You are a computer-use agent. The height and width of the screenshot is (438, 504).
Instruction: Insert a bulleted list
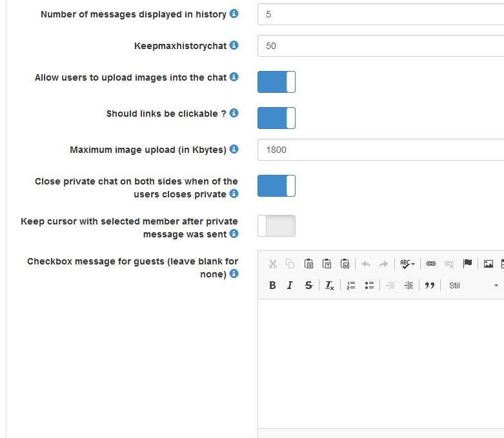[x=369, y=285]
